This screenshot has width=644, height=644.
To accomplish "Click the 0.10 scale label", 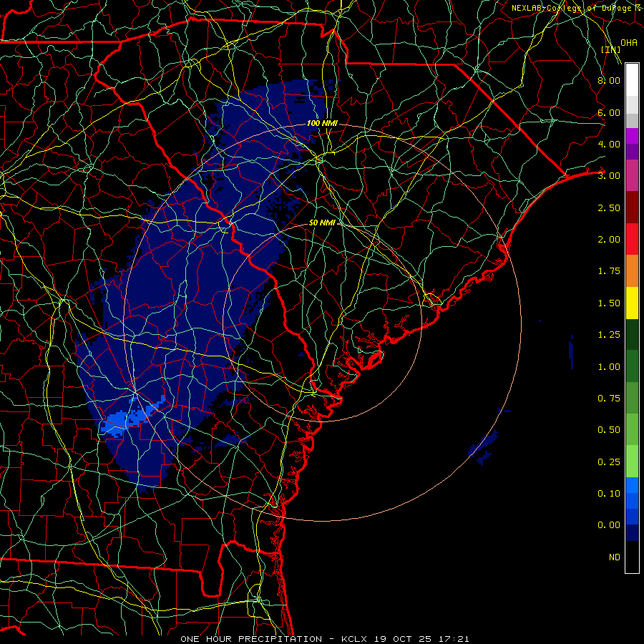I will (609, 494).
